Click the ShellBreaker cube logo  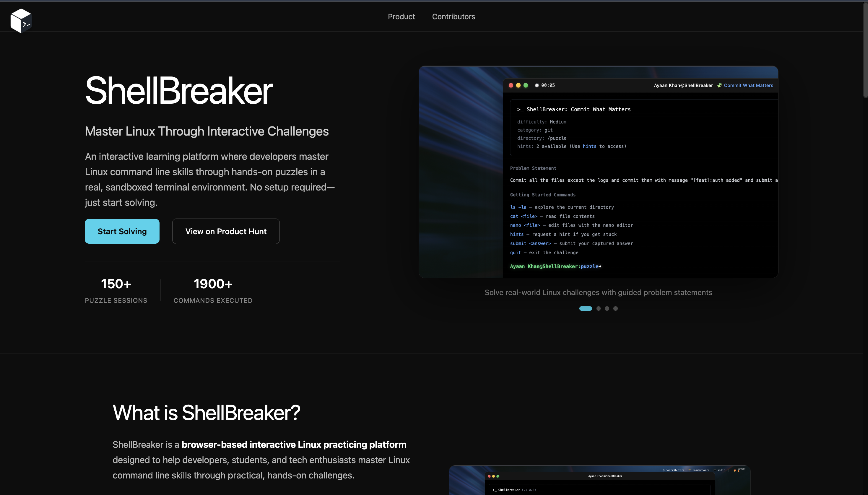coord(21,20)
